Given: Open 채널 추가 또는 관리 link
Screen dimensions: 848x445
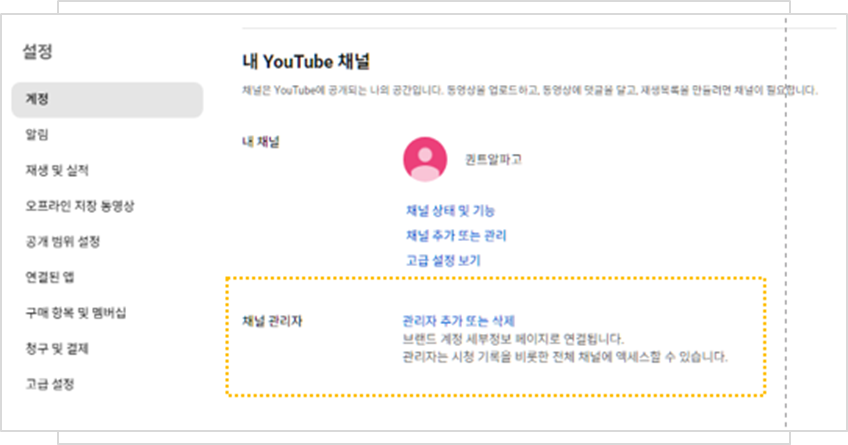Looking at the screenshot, I should click(x=456, y=235).
